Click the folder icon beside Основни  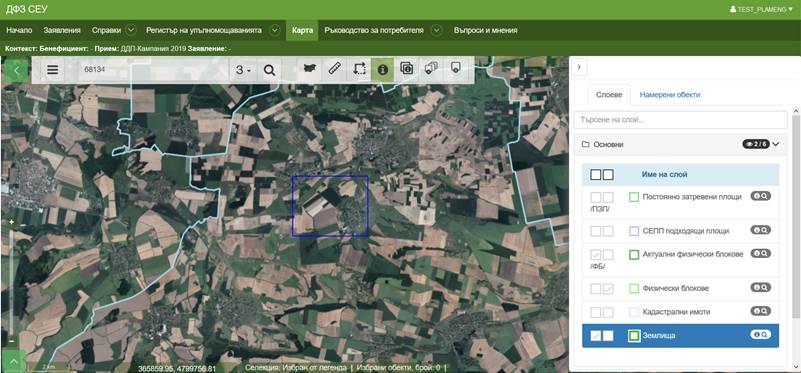click(x=585, y=145)
